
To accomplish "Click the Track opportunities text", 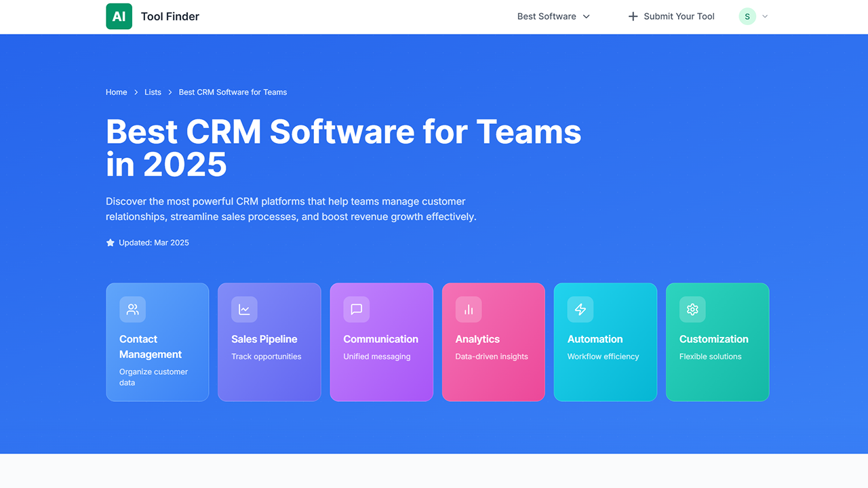I will [x=266, y=357].
